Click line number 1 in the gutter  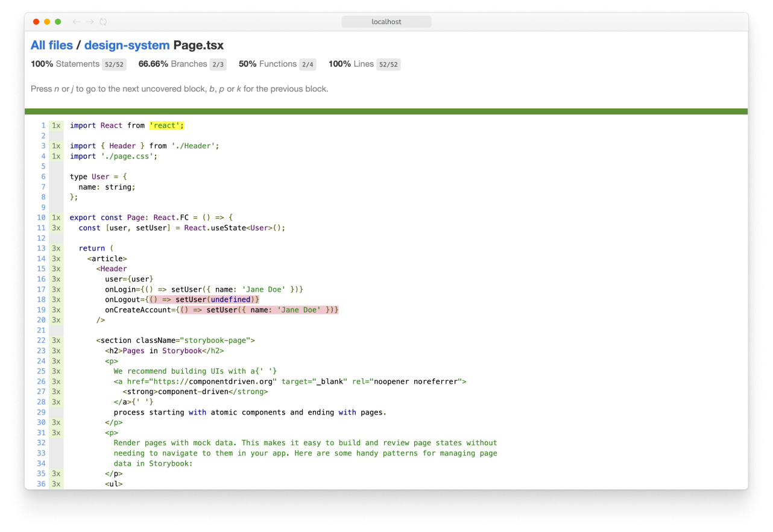43,125
